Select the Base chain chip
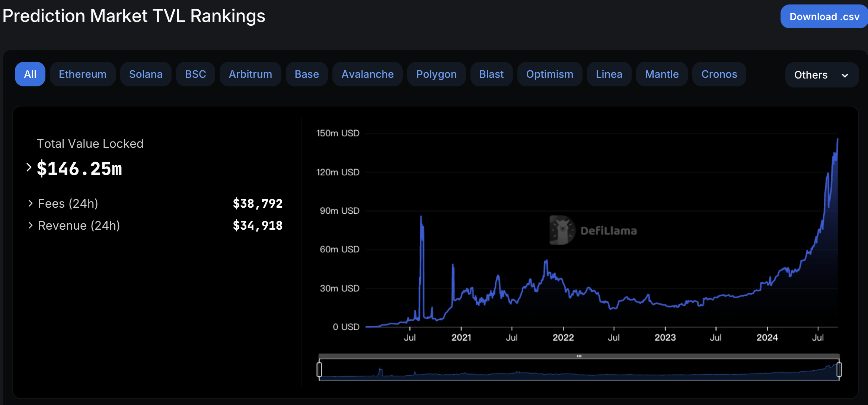868x405 pixels. [307, 74]
